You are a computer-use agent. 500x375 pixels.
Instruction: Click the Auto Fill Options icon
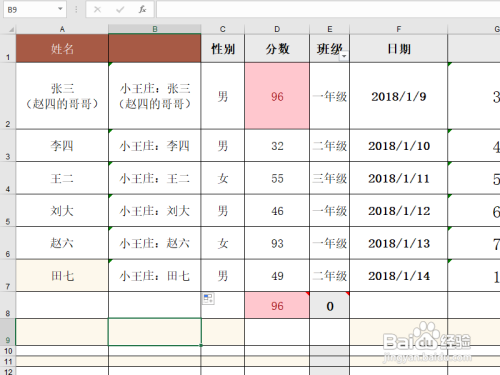(x=208, y=299)
